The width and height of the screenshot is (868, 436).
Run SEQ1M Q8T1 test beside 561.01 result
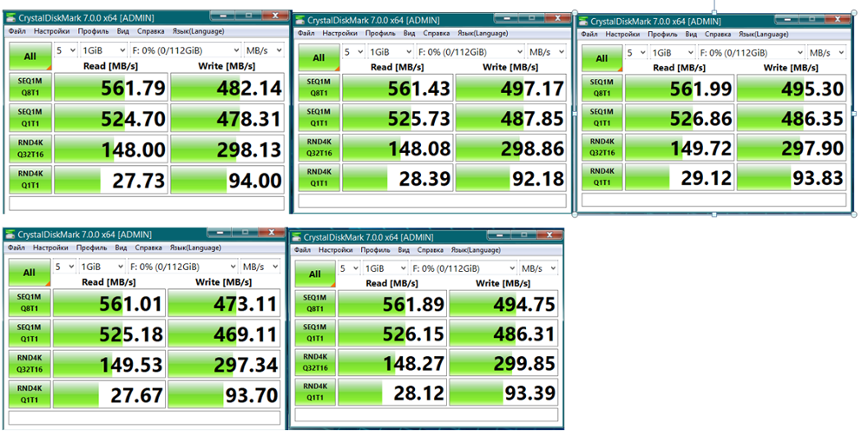click(30, 303)
